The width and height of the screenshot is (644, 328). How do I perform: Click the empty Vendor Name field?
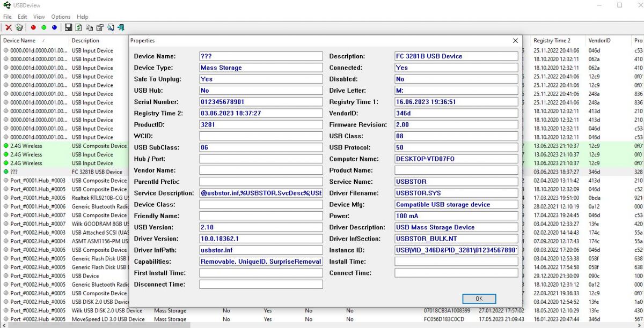click(261, 170)
